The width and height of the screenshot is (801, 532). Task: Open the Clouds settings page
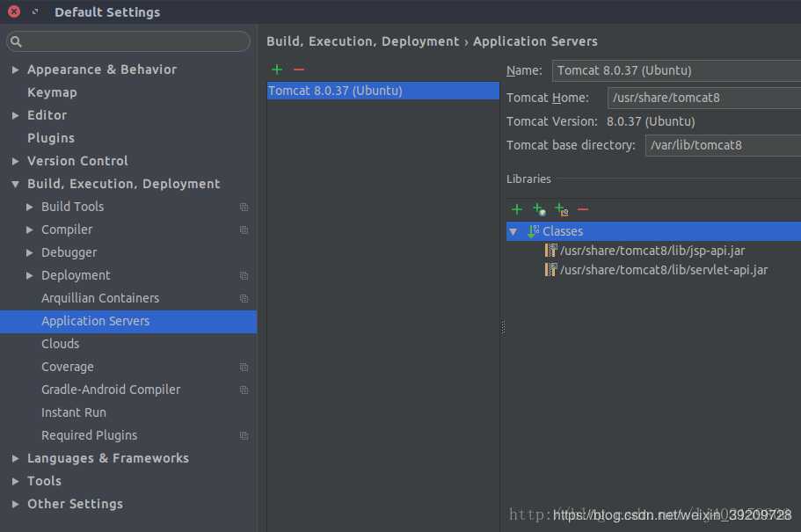(x=61, y=344)
